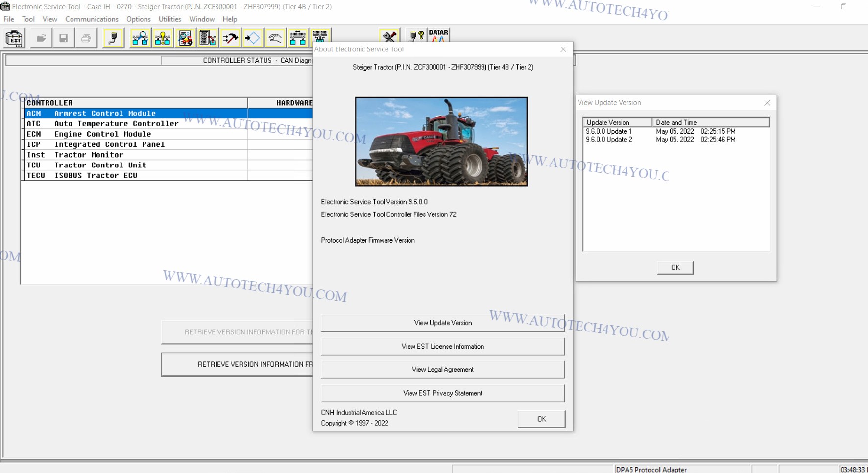Click the EST toolbox icon
This screenshot has width=868, height=473.
click(14, 38)
